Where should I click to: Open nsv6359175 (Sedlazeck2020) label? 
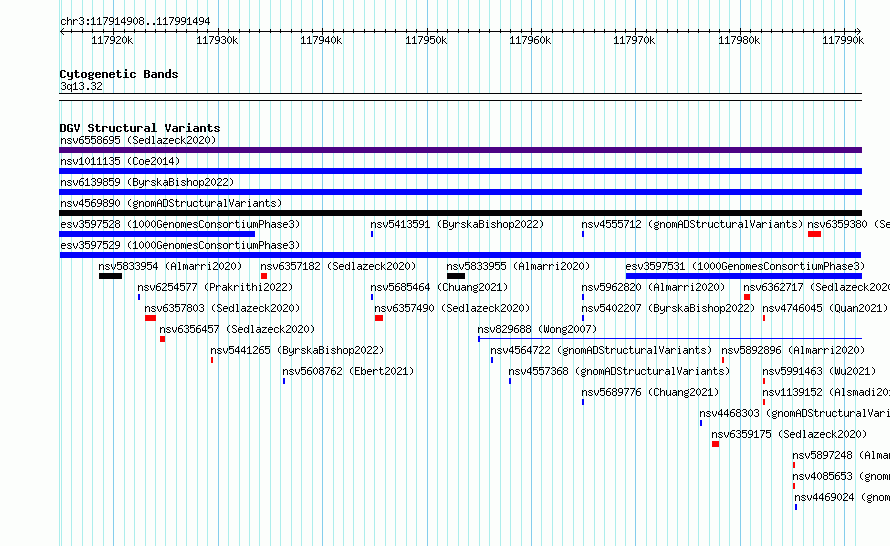coord(789,434)
